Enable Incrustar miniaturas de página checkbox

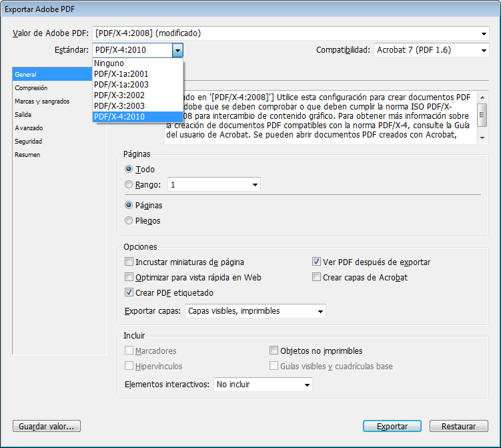click(x=129, y=262)
